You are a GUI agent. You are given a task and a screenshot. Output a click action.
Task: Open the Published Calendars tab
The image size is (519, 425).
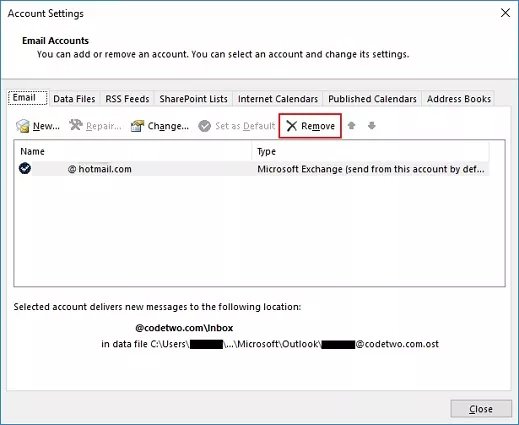(x=372, y=99)
